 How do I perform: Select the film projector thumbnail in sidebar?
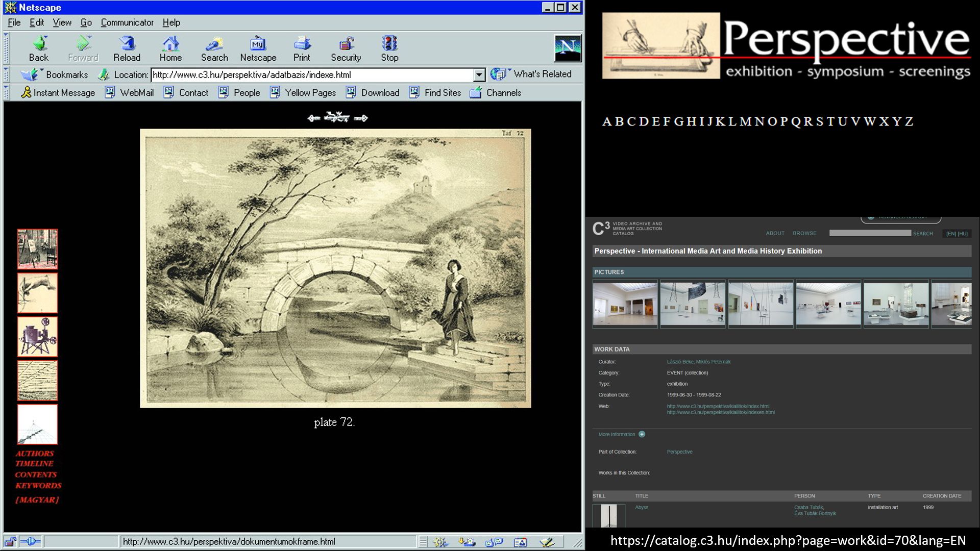click(37, 337)
